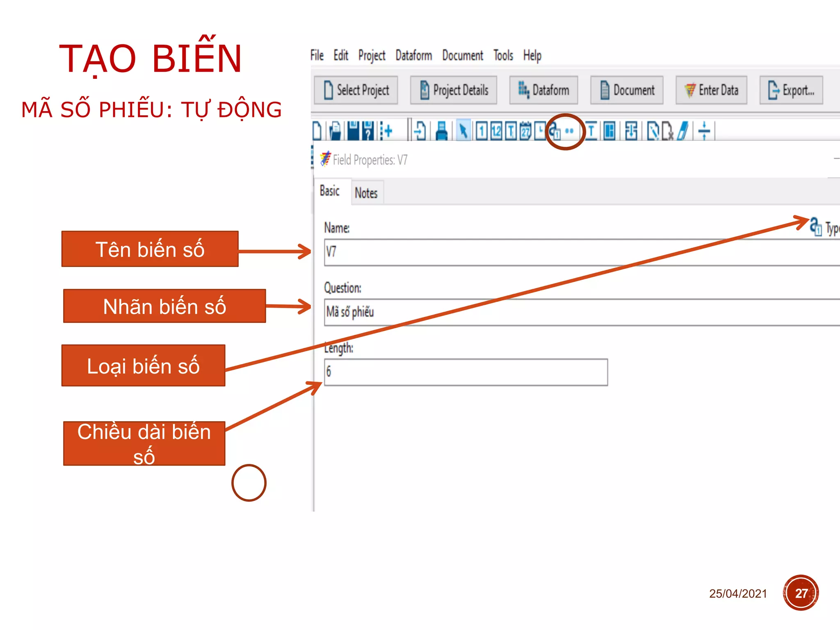Insert a text field with the 'T' icon
Viewport: 840px width, 630px height.
click(511, 131)
